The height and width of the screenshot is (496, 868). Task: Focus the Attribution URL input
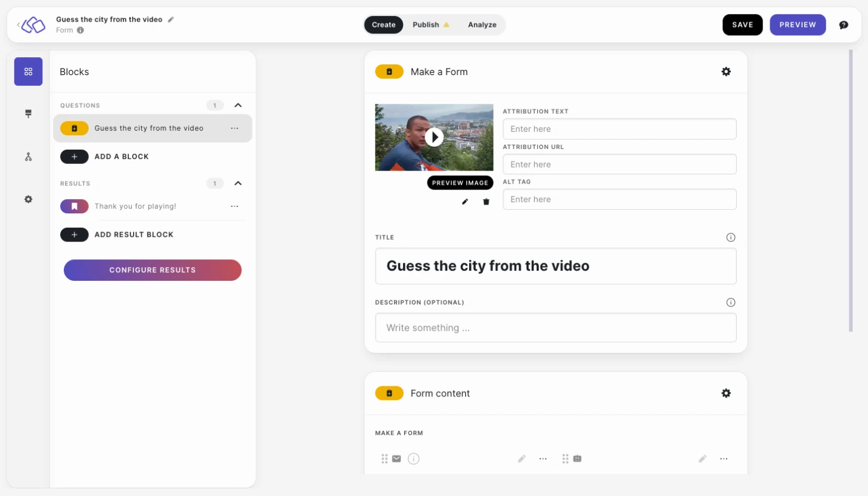(619, 164)
